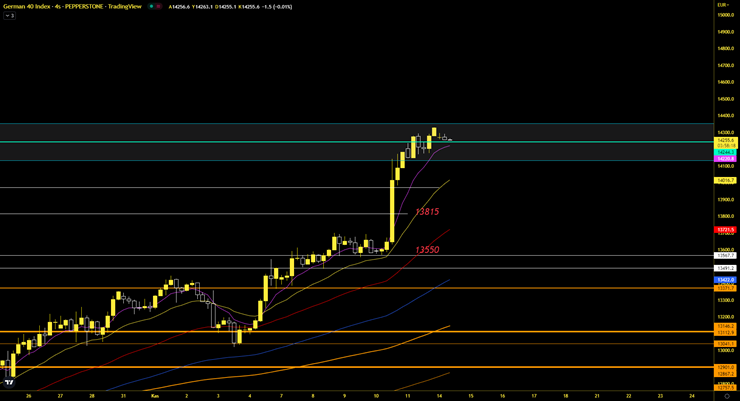The width and height of the screenshot is (740, 401).
Task: Click the yellow current price label 14255.6
Action: click(x=726, y=140)
